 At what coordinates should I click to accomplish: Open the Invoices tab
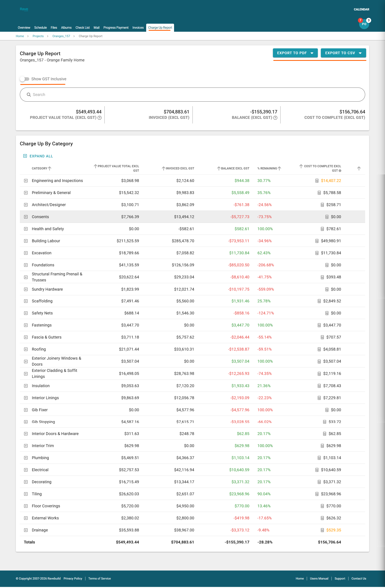pyautogui.click(x=138, y=28)
